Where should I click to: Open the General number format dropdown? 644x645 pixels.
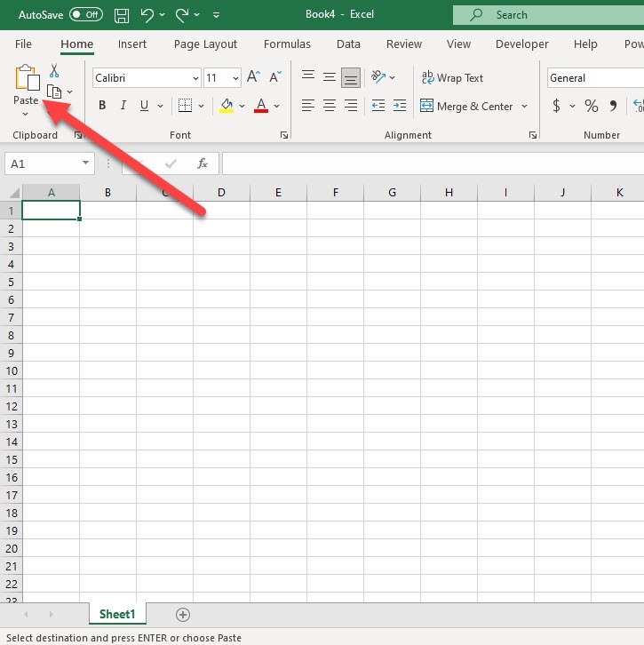[595, 78]
